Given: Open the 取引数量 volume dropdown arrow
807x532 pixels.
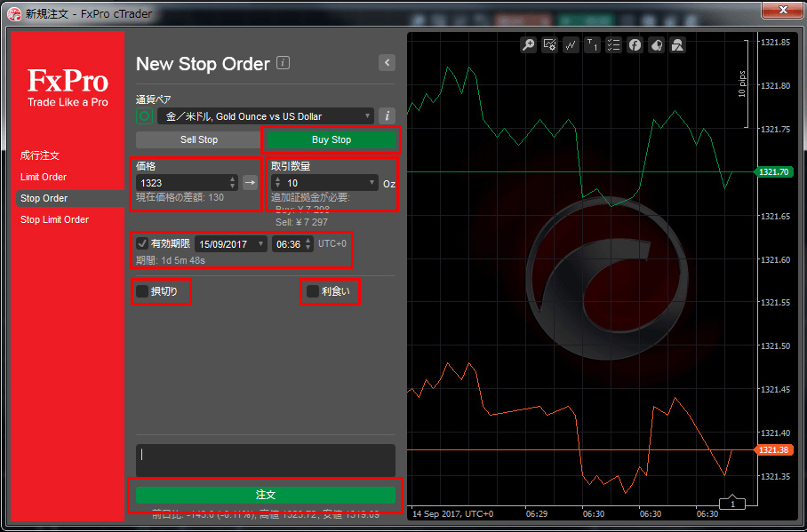Looking at the screenshot, I should click(372, 183).
